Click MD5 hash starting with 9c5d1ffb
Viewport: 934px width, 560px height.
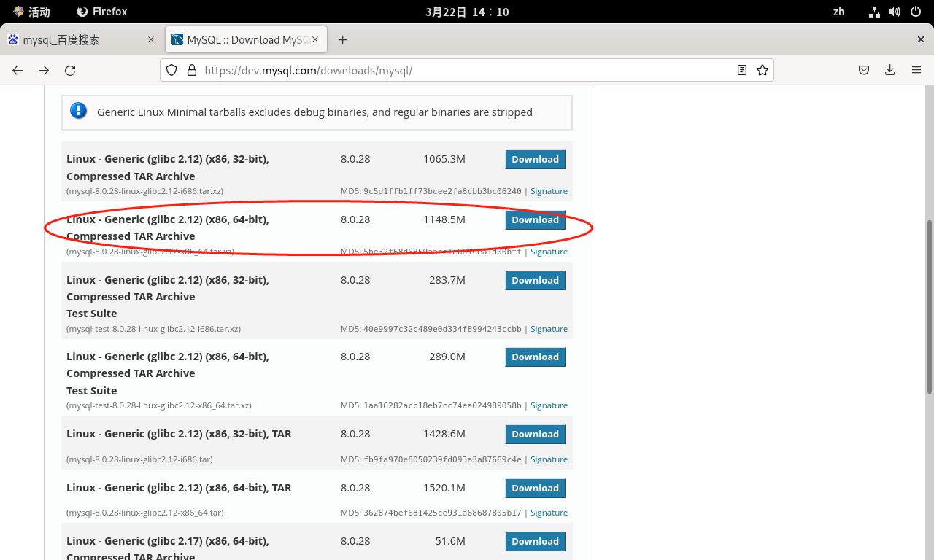442,191
